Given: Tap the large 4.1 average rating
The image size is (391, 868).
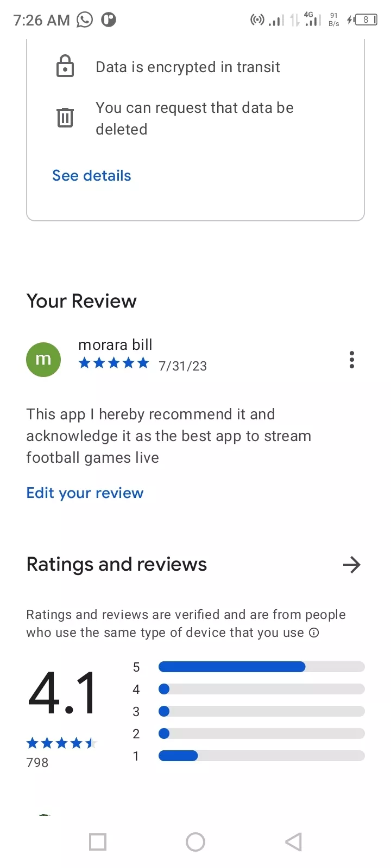Looking at the screenshot, I should (62, 693).
